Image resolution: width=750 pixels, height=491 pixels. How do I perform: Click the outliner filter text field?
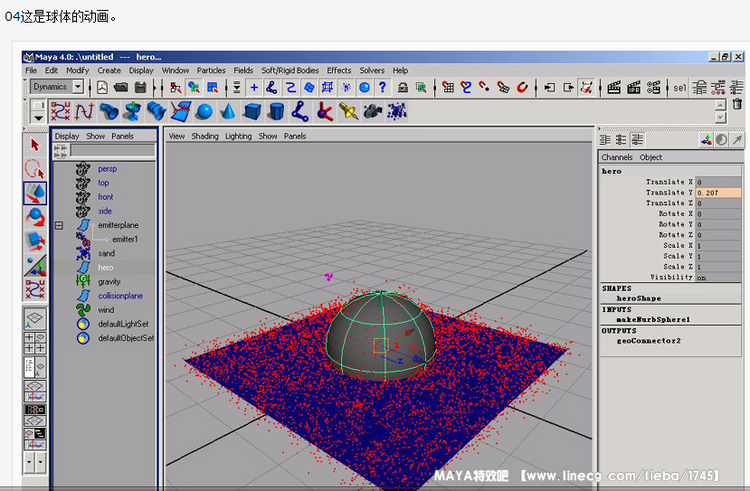tap(113, 151)
